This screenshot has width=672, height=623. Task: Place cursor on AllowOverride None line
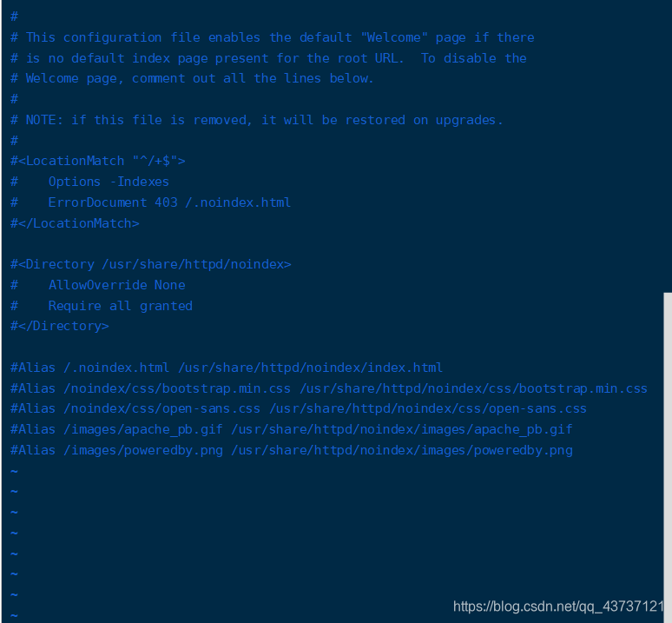tap(116, 285)
